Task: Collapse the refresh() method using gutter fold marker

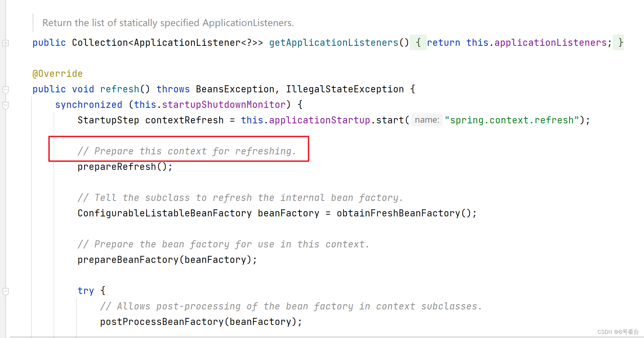Action: (6, 90)
